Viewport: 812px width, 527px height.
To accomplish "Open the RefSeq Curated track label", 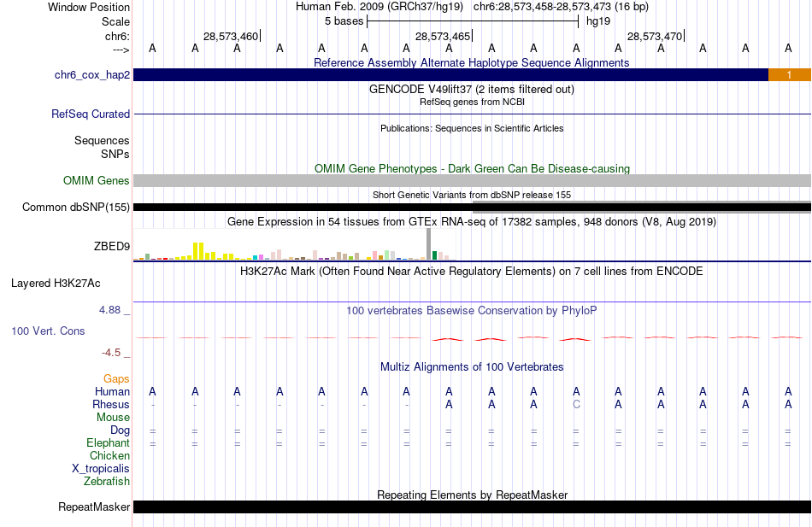I will click(x=91, y=114).
